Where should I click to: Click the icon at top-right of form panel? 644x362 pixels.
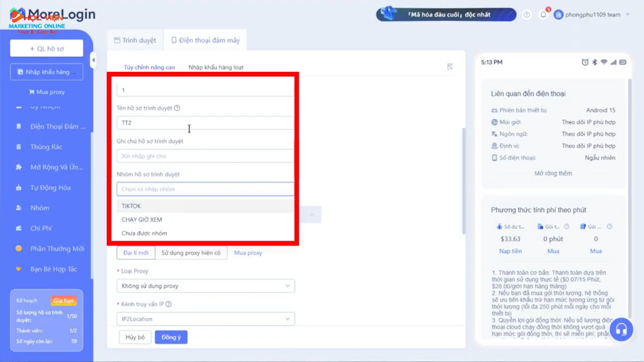450,67
